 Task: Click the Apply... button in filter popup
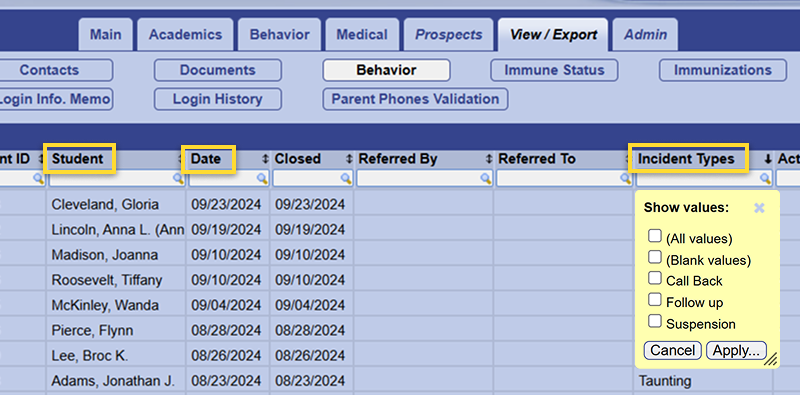click(x=736, y=351)
